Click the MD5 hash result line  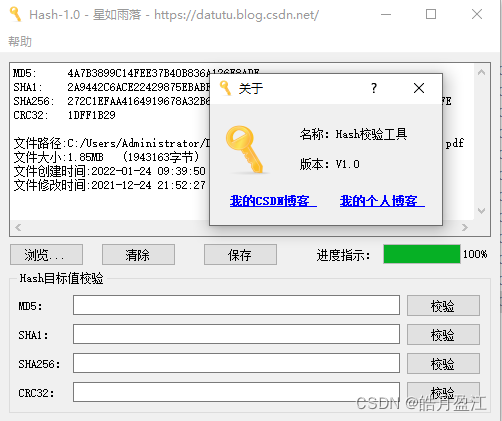point(111,73)
